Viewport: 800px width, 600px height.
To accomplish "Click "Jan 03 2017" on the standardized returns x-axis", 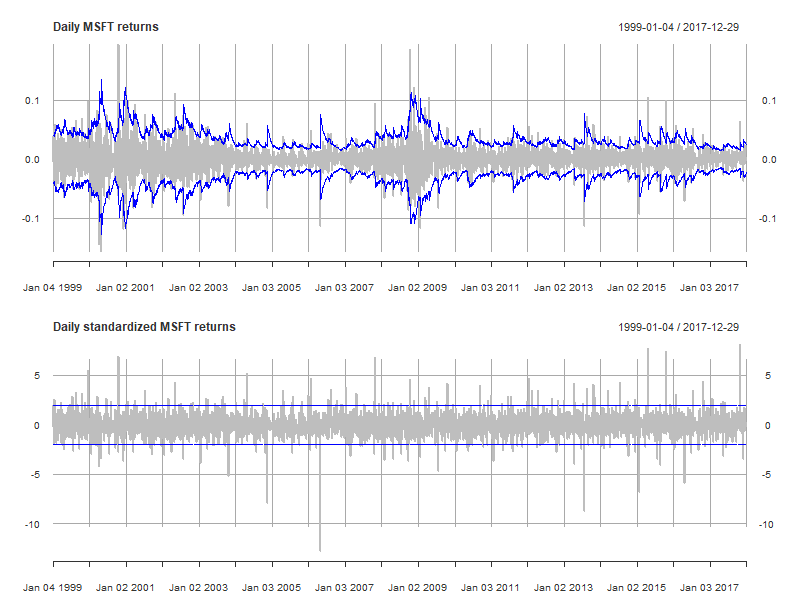I will (709, 588).
